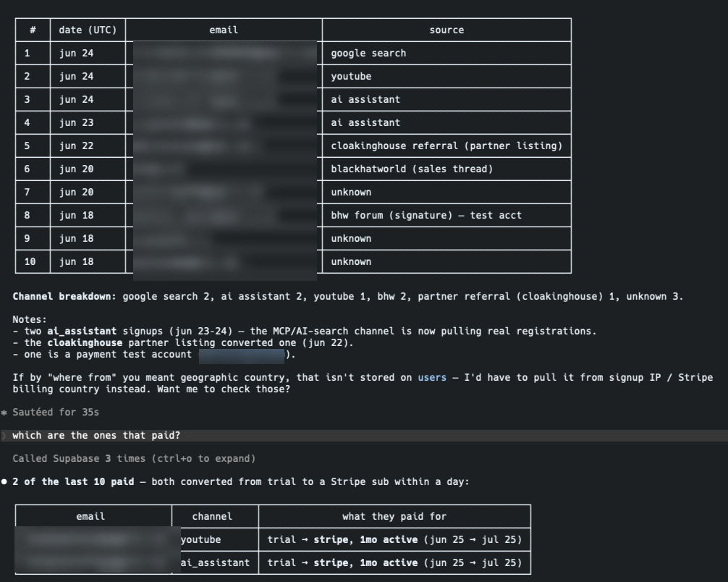Select the 'source' column header
The width and height of the screenshot is (728, 582).
[446, 30]
